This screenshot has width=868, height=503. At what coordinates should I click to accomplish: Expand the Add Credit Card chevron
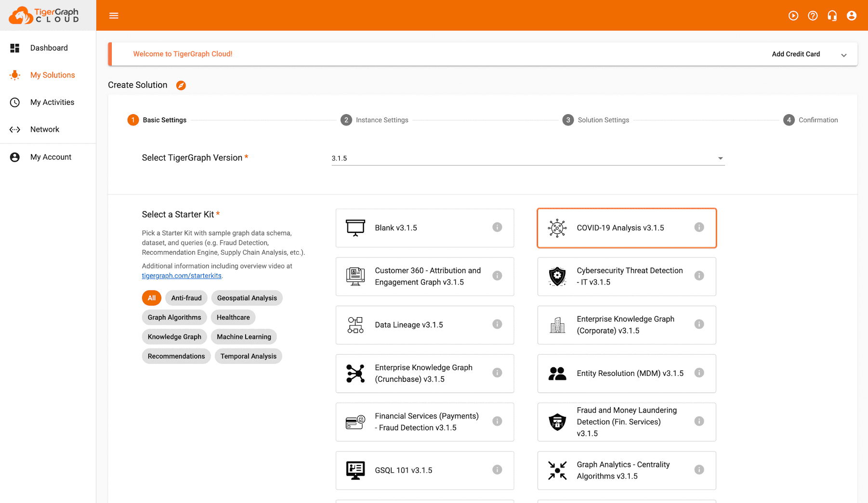tap(843, 55)
